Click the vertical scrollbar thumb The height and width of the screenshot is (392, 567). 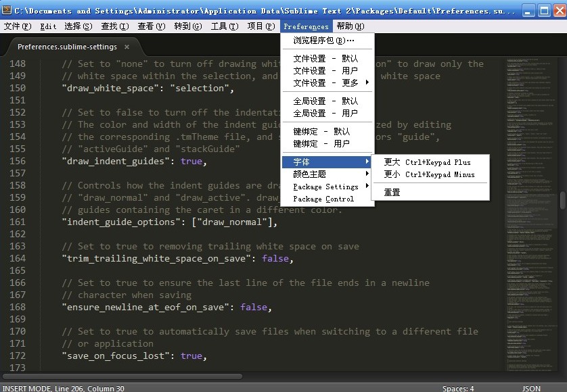pos(563,200)
